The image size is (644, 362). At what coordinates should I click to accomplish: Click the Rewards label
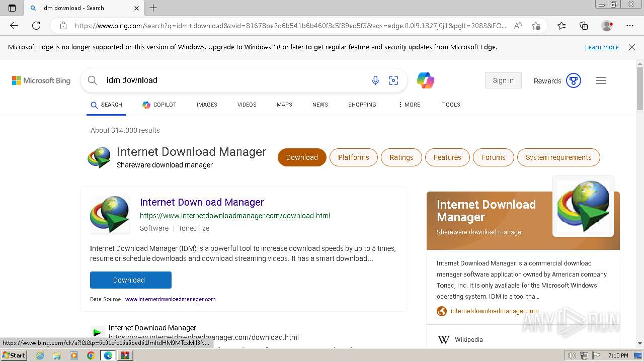coord(547,81)
